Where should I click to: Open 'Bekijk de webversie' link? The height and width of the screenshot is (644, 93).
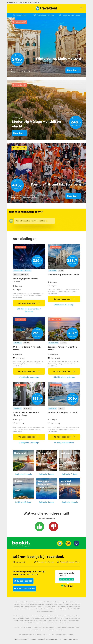click(x=25, y=2)
